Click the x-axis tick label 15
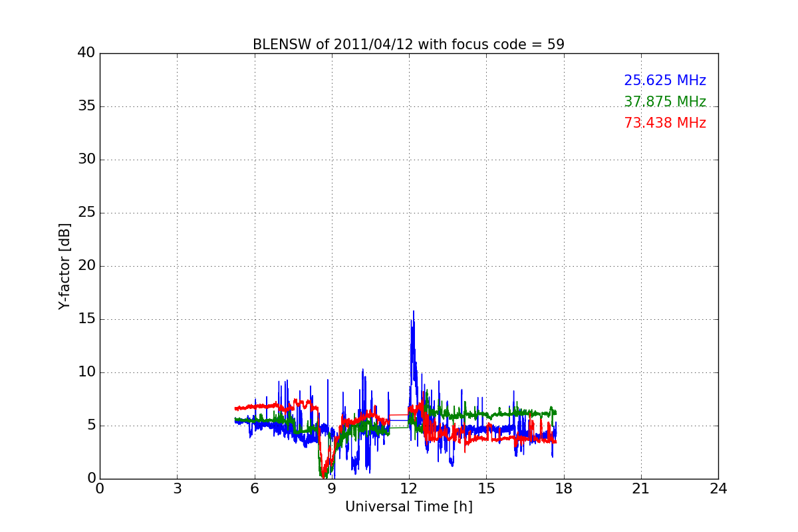Screen dimensions: 798x532 pyautogui.click(x=486, y=489)
